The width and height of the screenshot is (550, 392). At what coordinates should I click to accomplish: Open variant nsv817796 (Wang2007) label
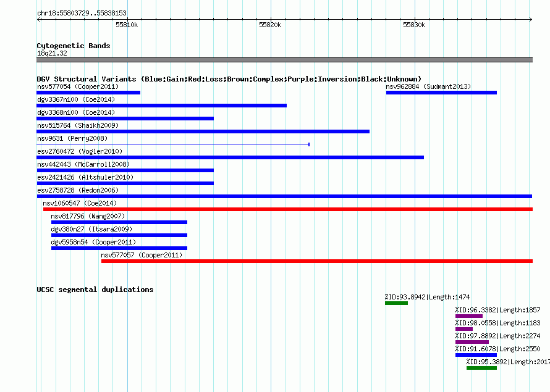88,216
